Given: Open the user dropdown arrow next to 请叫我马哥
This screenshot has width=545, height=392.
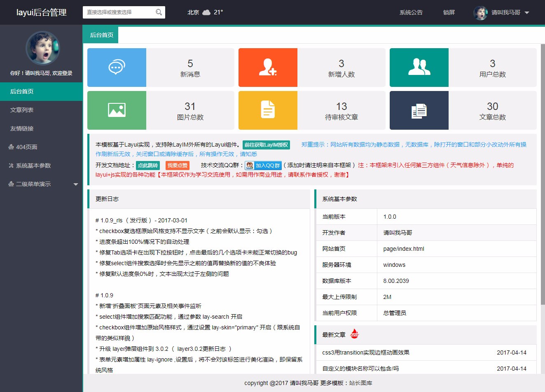Looking at the screenshot, I should click(x=527, y=13).
